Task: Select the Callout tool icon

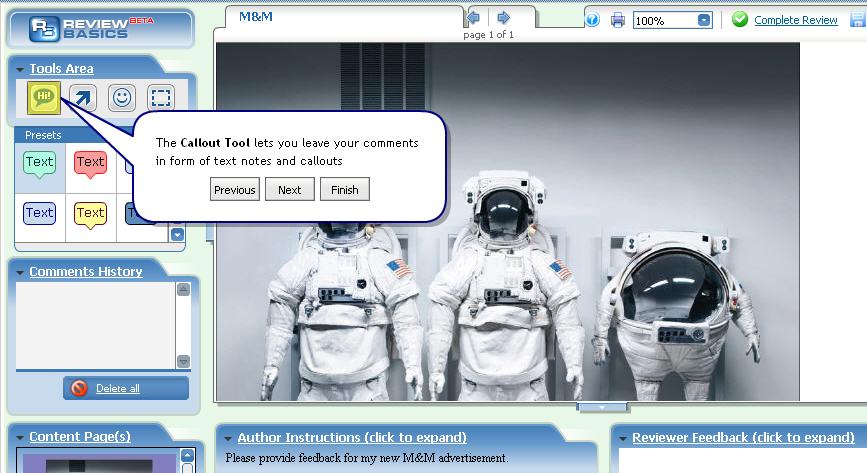Action: click(44, 97)
